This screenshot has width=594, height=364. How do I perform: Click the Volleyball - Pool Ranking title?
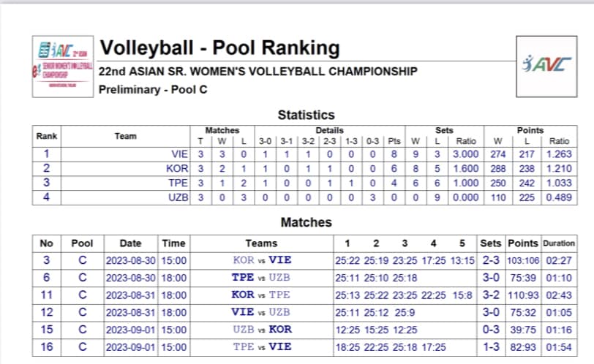(x=219, y=48)
